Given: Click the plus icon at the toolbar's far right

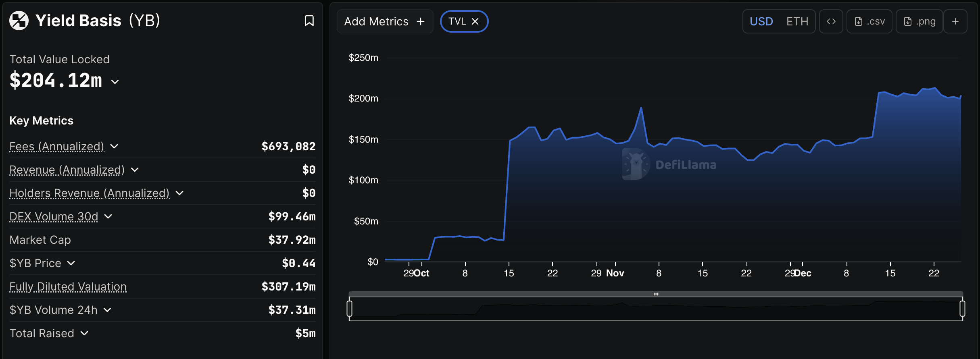Looking at the screenshot, I should [x=955, y=21].
